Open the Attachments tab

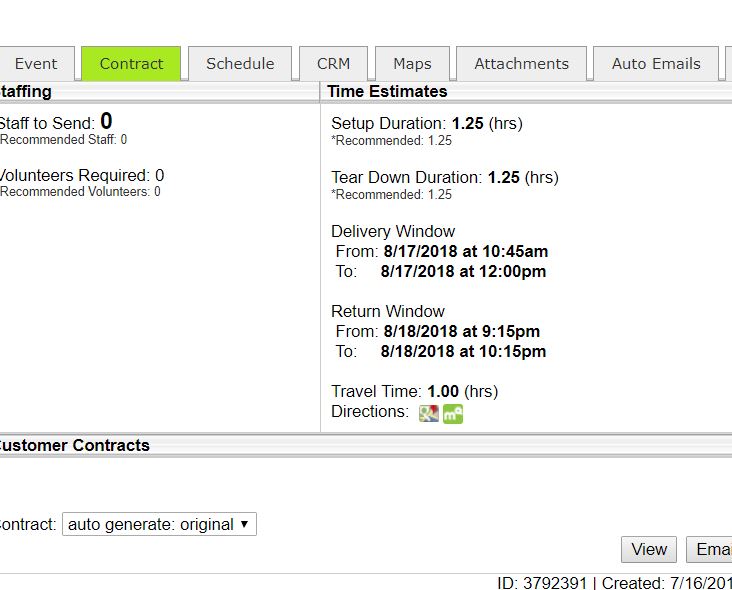[x=521, y=64]
